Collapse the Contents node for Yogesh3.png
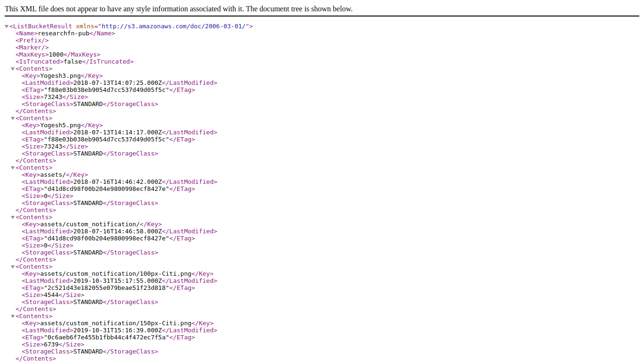The image size is (644, 362). (x=13, y=69)
